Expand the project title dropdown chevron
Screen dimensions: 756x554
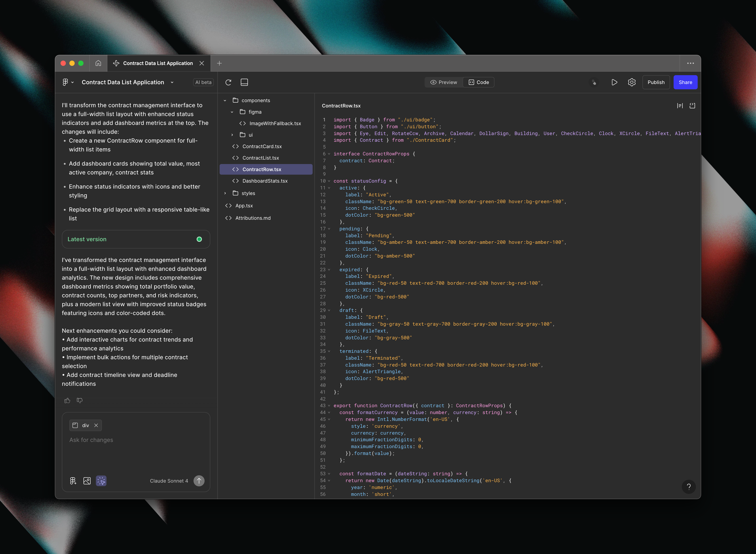(x=172, y=82)
